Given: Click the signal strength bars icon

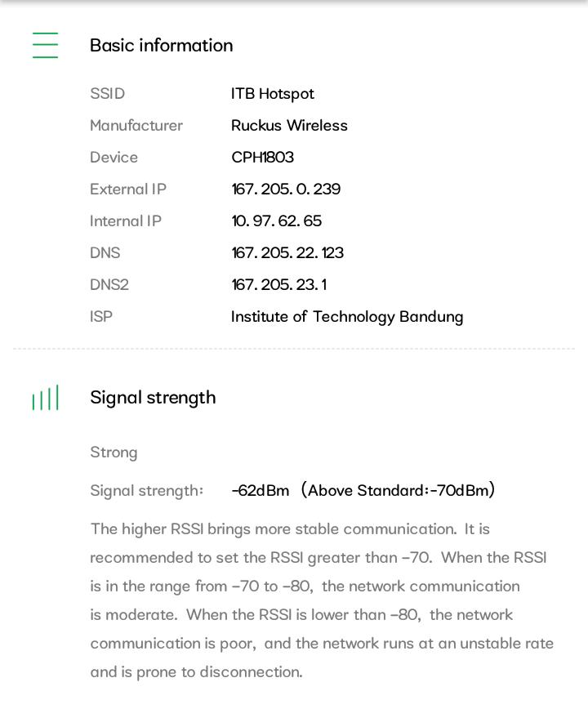Looking at the screenshot, I should click(46, 398).
